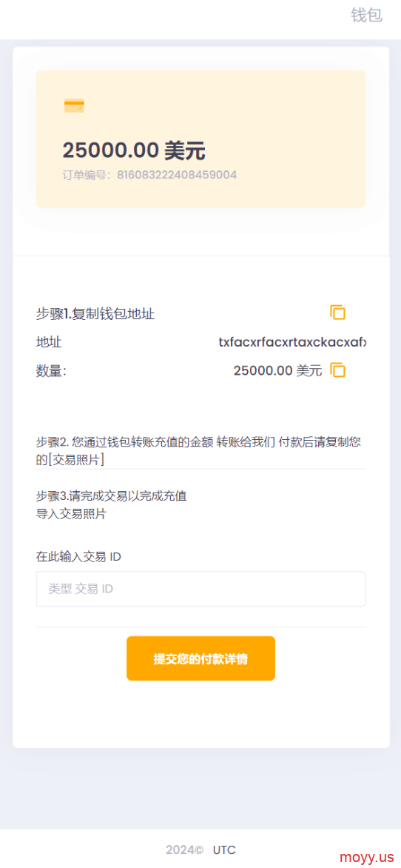Click the credit card icon in yellow panel
This screenshot has height=868, width=401.
click(74, 106)
